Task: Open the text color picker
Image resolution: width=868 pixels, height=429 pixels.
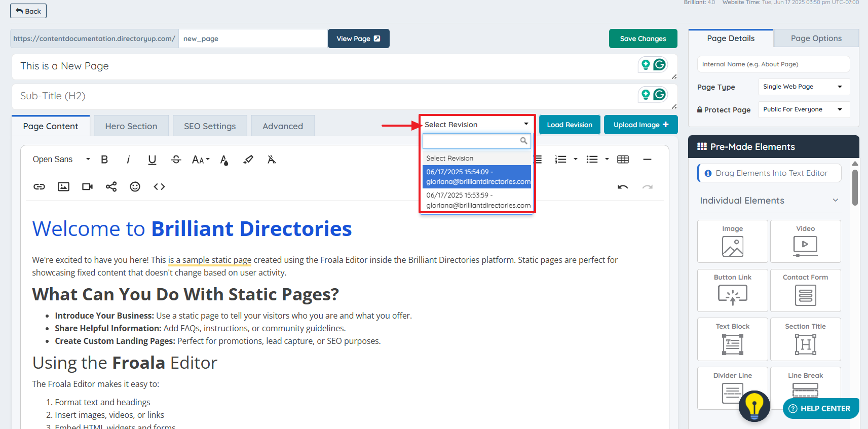Action: click(224, 160)
